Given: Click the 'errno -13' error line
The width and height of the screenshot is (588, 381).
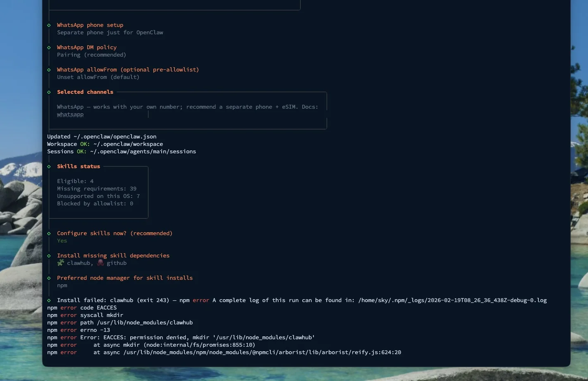Looking at the screenshot, I should point(79,330).
